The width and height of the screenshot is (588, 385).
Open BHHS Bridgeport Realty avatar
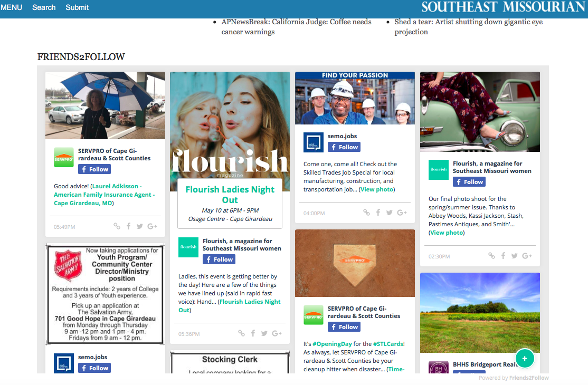[439, 367]
